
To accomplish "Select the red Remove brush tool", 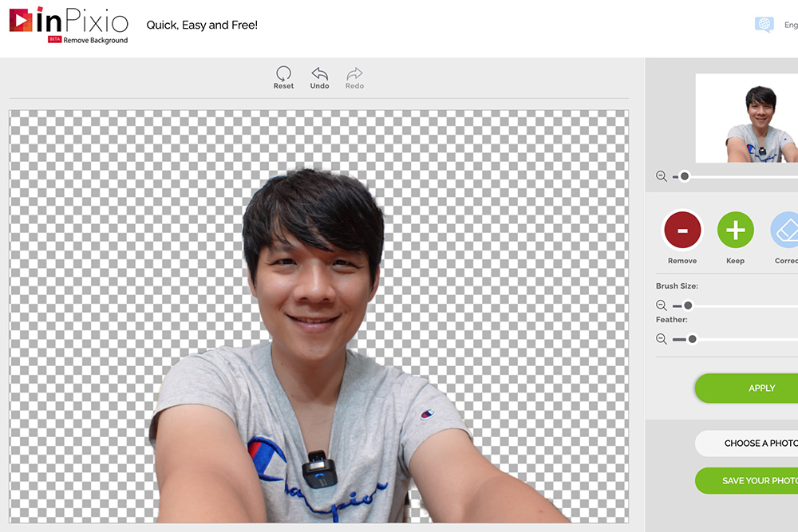I will tap(681, 231).
